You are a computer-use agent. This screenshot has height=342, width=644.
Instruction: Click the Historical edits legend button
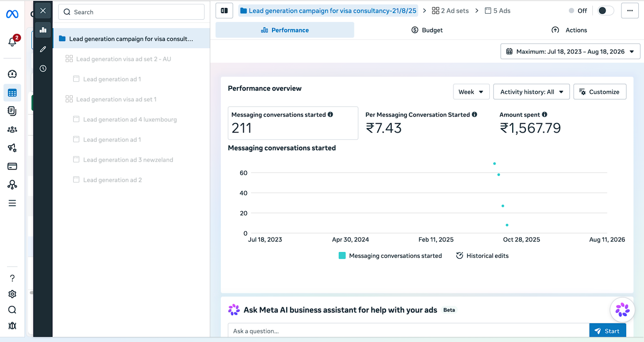coord(482,256)
